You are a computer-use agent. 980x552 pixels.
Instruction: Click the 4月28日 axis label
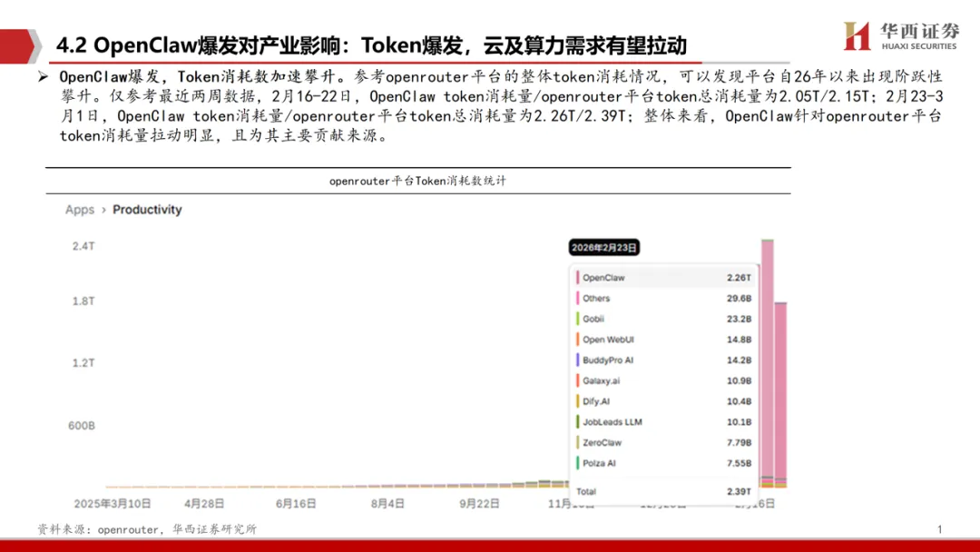204,503
